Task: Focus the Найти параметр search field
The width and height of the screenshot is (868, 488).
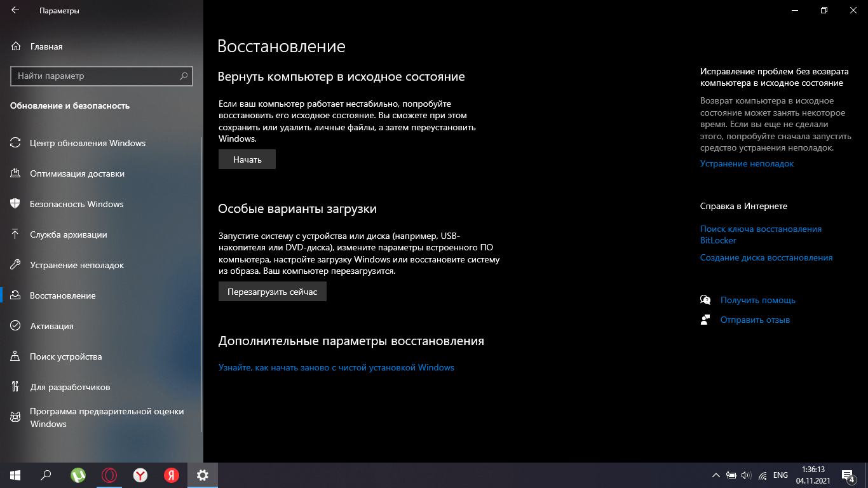Action: click(102, 76)
